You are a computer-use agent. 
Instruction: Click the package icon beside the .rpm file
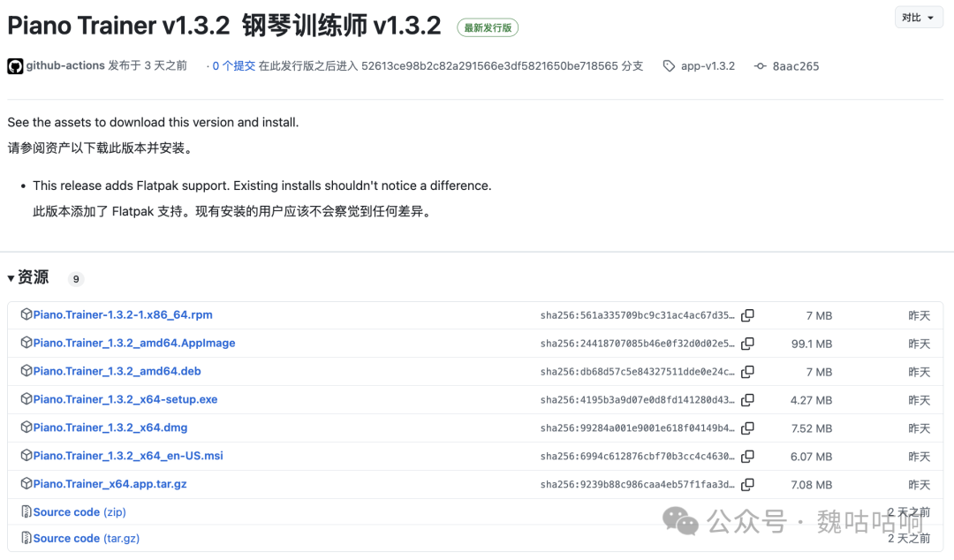pyautogui.click(x=26, y=314)
